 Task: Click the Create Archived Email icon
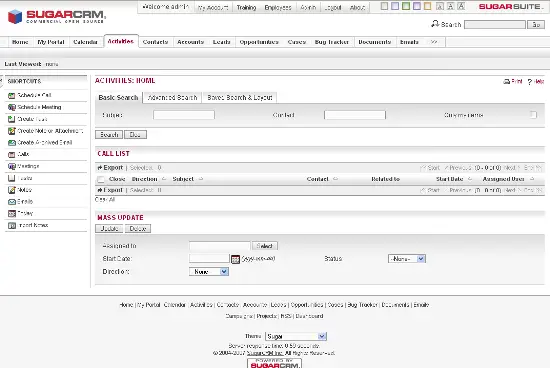(12, 143)
